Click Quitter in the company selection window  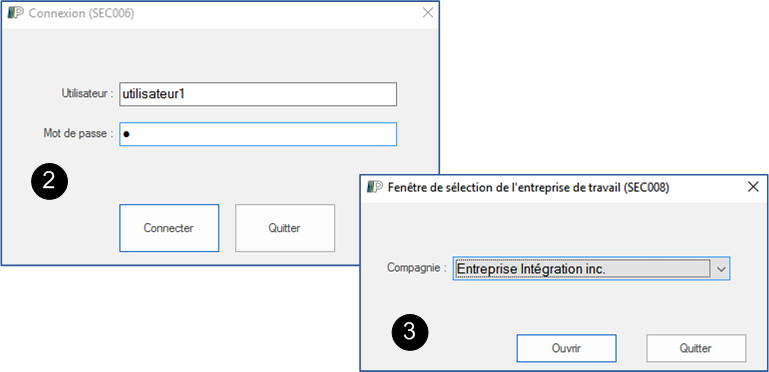(x=696, y=348)
